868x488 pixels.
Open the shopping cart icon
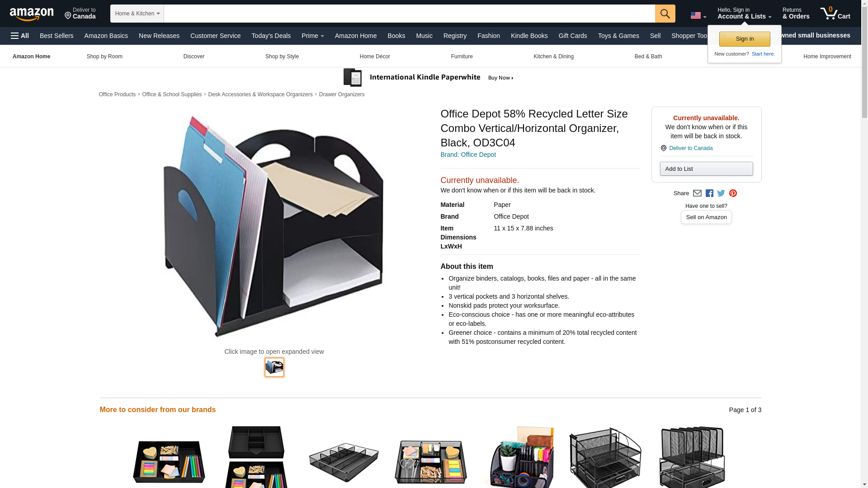click(x=835, y=13)
